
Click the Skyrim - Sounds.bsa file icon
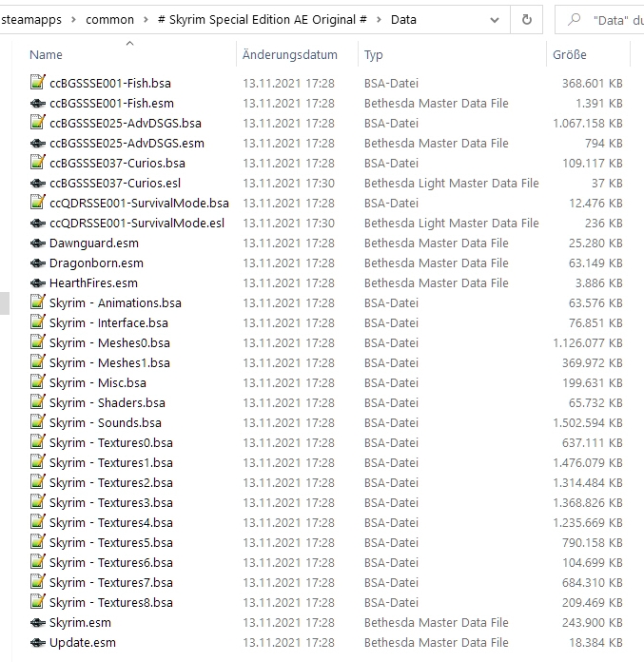coord(38,421)
